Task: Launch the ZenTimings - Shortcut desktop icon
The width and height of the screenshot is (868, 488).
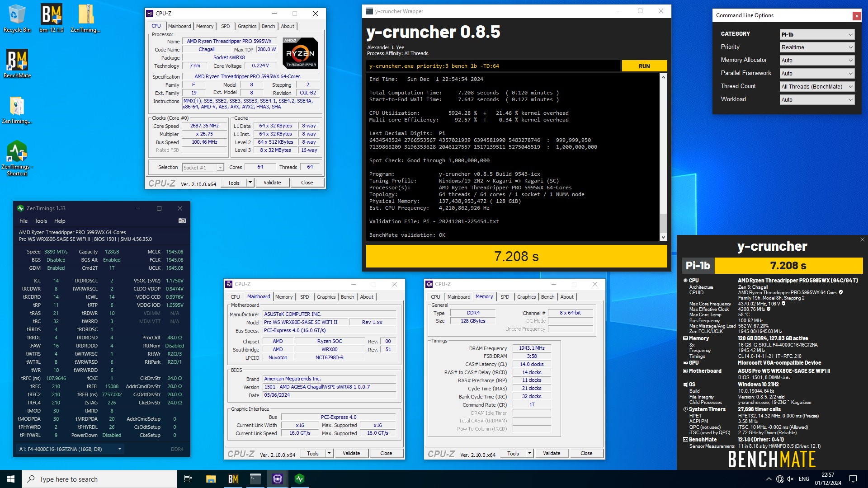Action: tap(17, 158)
